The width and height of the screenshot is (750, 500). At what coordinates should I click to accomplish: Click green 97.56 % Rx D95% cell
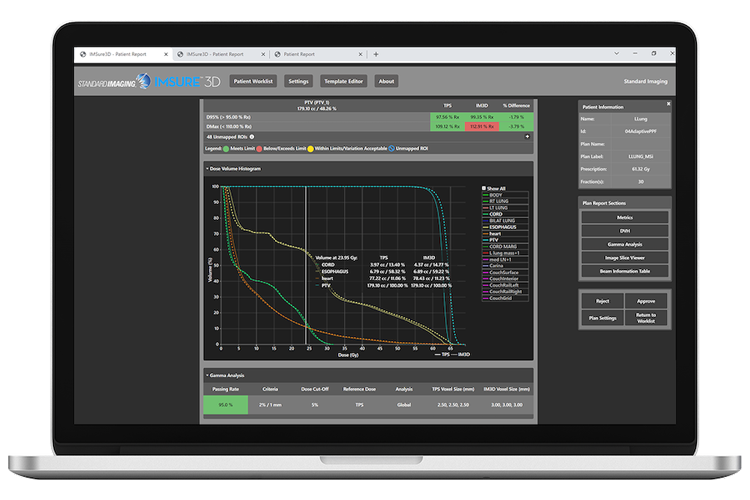448,117
